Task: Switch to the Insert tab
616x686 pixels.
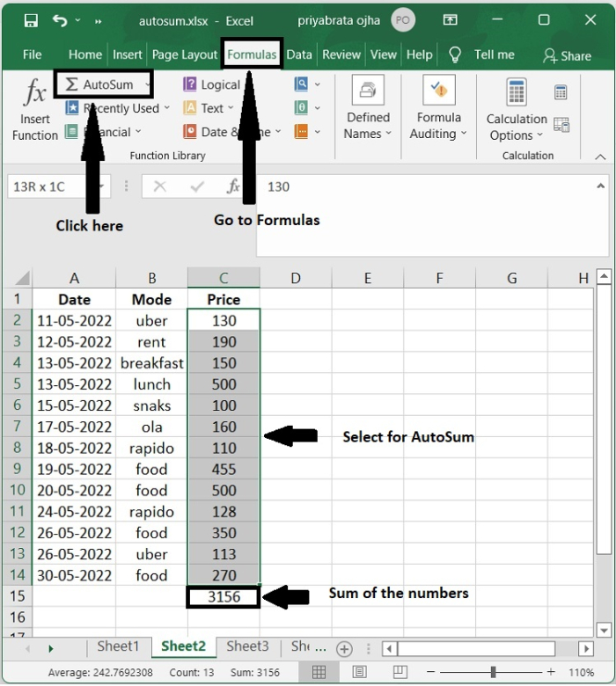Action: (127, 55)
